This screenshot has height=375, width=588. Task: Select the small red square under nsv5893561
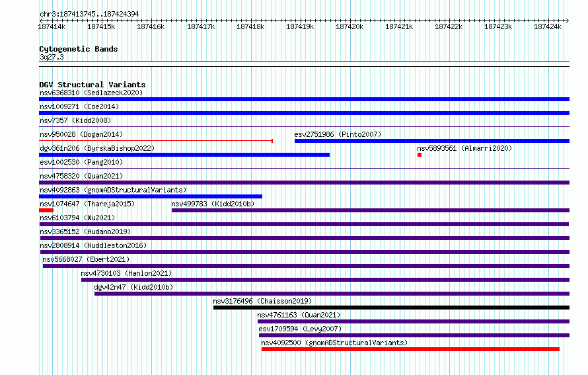pos(420,155)
